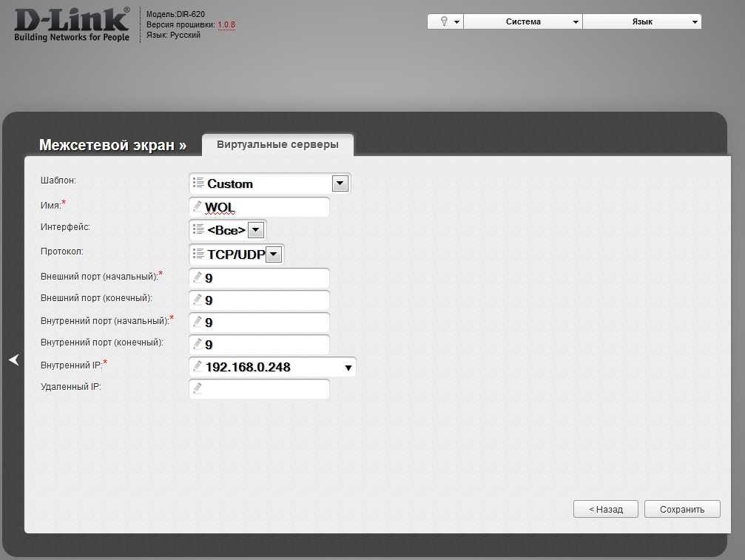The height and width of the screenshot is (560, 745).
Task: Click the Модель:DIR-620 text
Action: coord(175,14)
